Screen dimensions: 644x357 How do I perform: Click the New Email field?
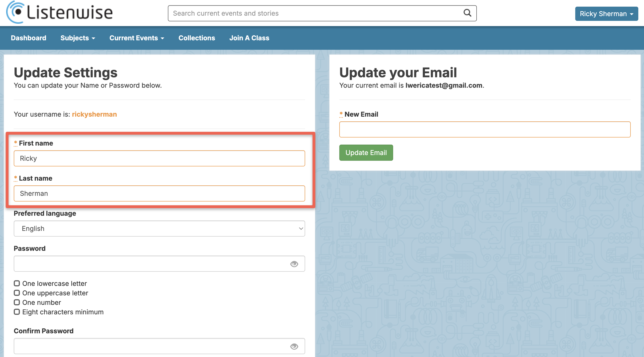(485, 129)
